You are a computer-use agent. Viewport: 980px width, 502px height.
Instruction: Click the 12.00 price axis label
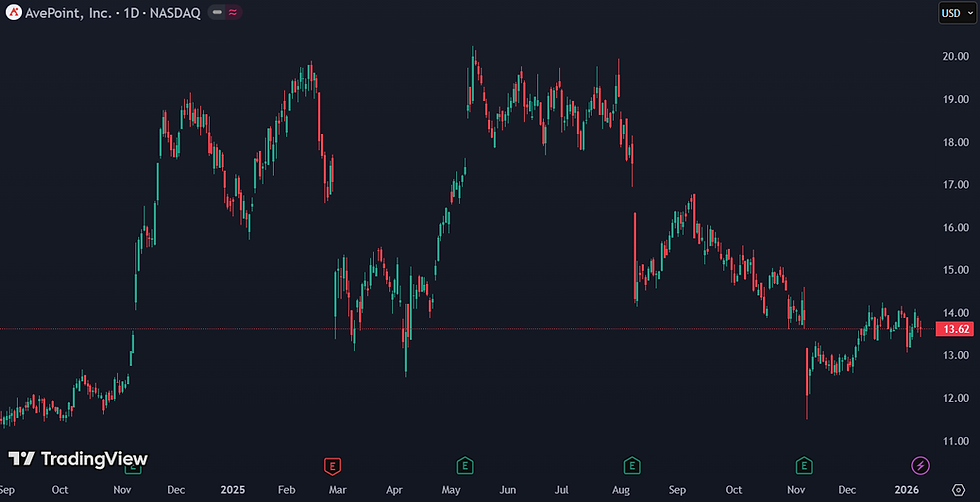[x=956, y=398]
